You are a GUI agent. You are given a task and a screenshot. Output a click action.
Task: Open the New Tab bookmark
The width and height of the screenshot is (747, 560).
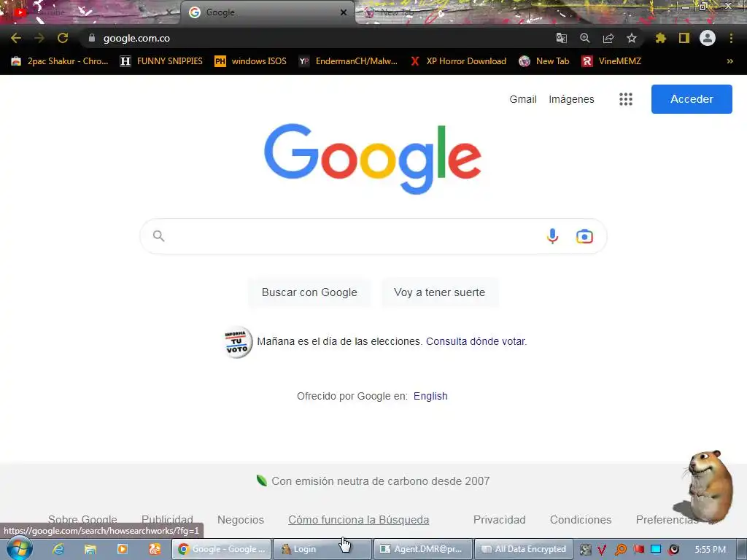click(544, 61)
